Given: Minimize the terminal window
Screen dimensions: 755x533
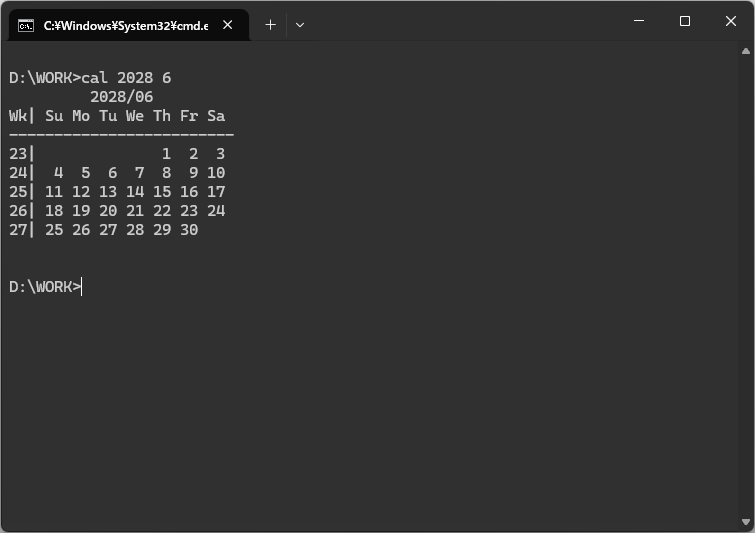Looking at the screenshot, I should tap(639, 21).
